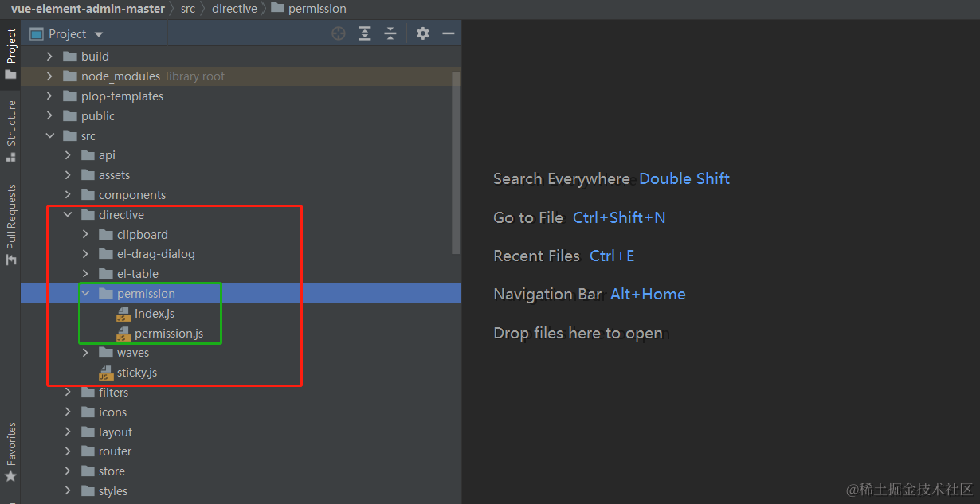Collapse the permission folder arrow
Image resolution: width=980 pixels, height=504 pixels.
pos(86,294)
